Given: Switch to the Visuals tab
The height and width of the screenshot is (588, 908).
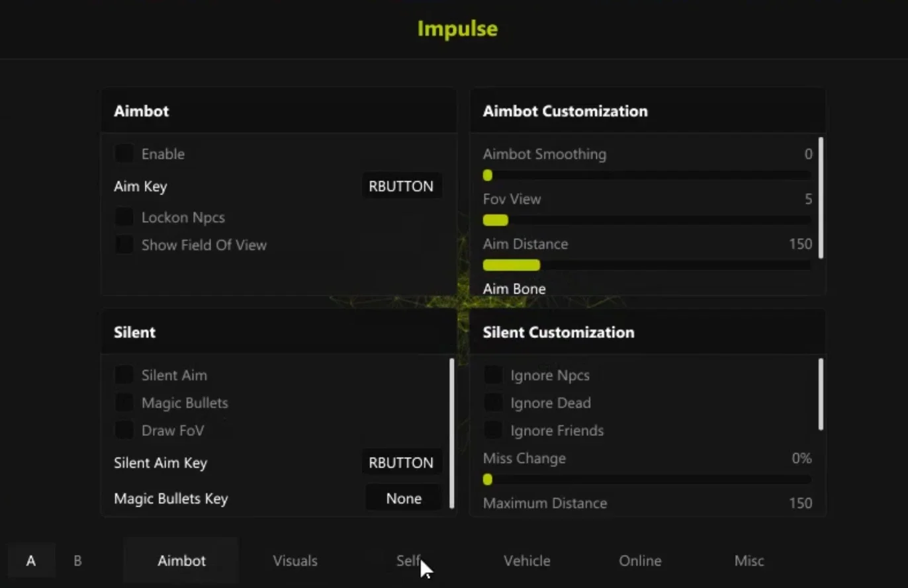Looking at the screenshot, I should 295,560.
